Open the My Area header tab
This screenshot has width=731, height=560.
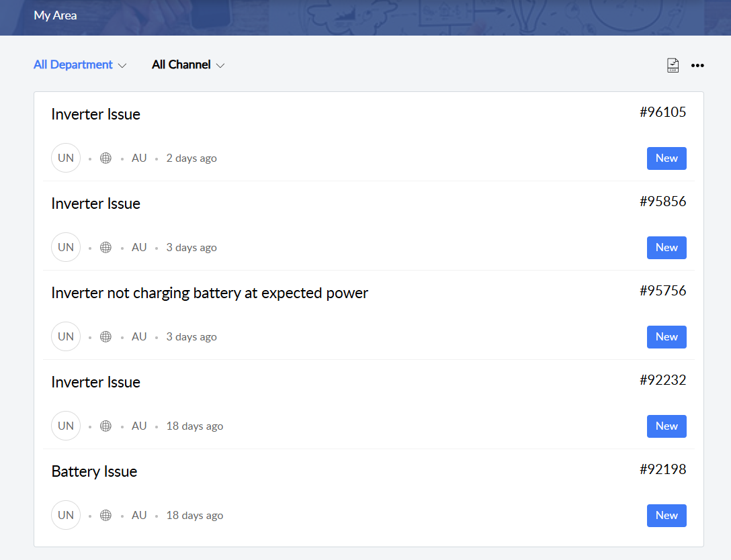coord(55,15)
